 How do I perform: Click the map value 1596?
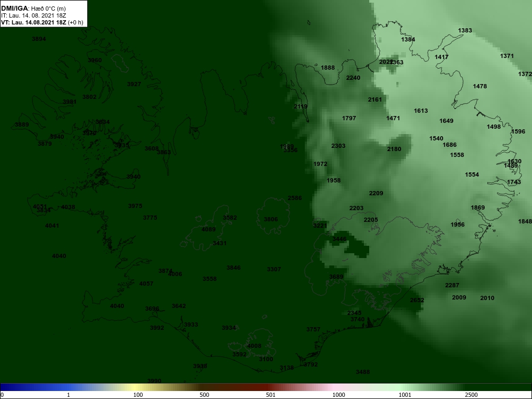[518, 131]
